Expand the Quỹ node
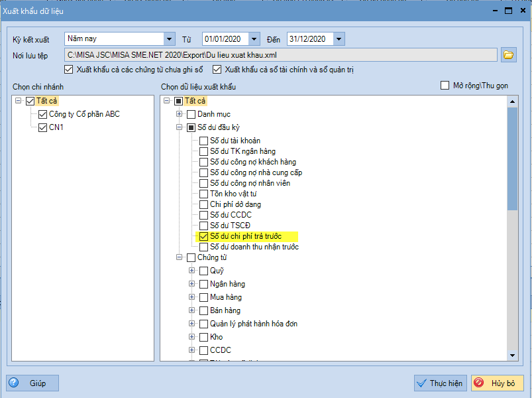 coord(191,271)
